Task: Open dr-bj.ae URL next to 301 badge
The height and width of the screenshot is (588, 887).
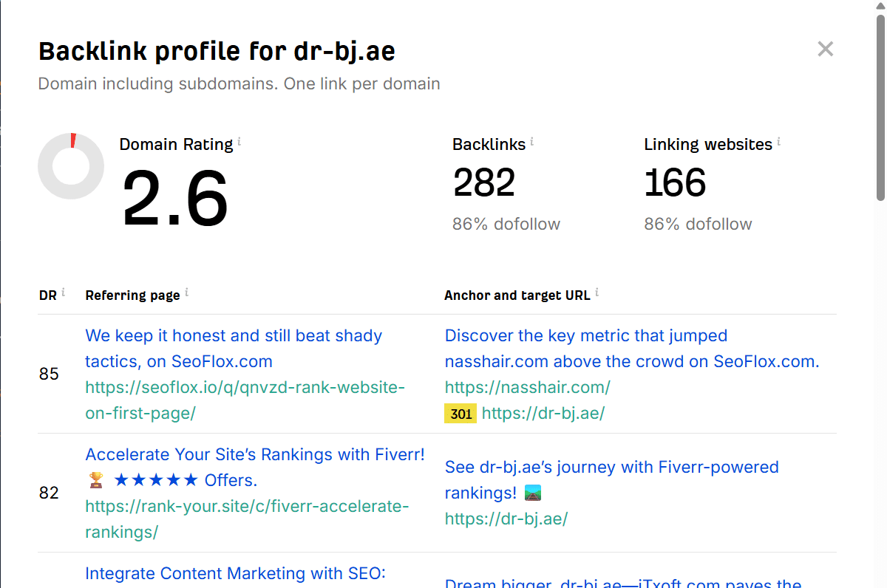Action: coord(543,414)
